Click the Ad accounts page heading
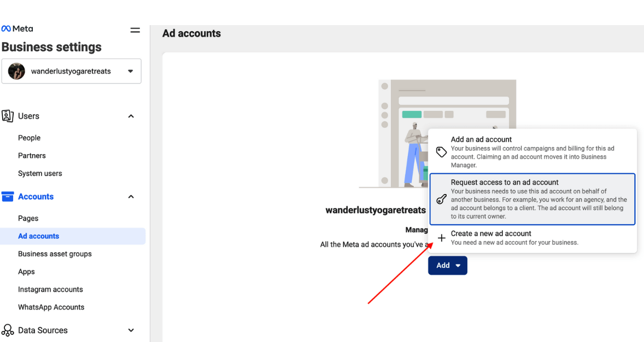The width and height of the screenshot is (644, 342). tap(191, 33)
